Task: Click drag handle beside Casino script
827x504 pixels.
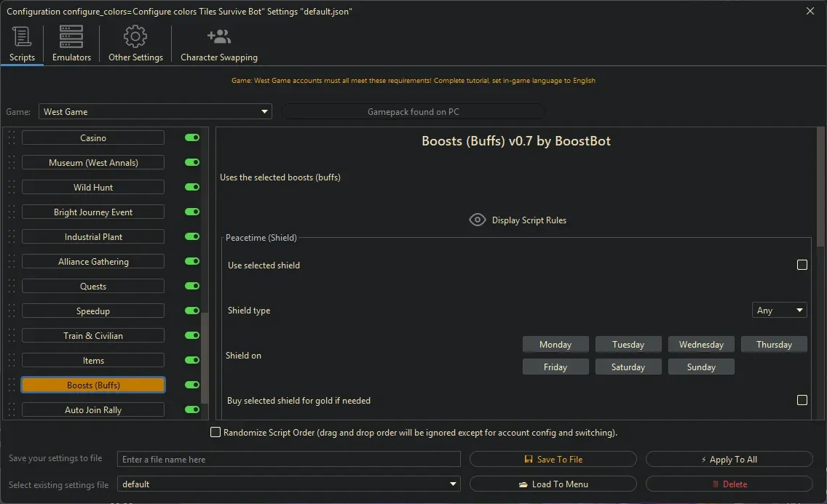Action: pos(11,138)
